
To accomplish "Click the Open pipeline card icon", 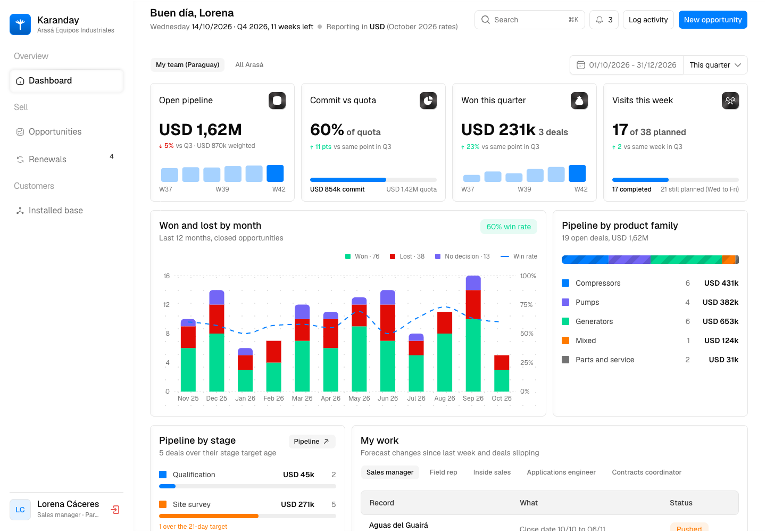I will pyautogui.click(x=277, y=101).
